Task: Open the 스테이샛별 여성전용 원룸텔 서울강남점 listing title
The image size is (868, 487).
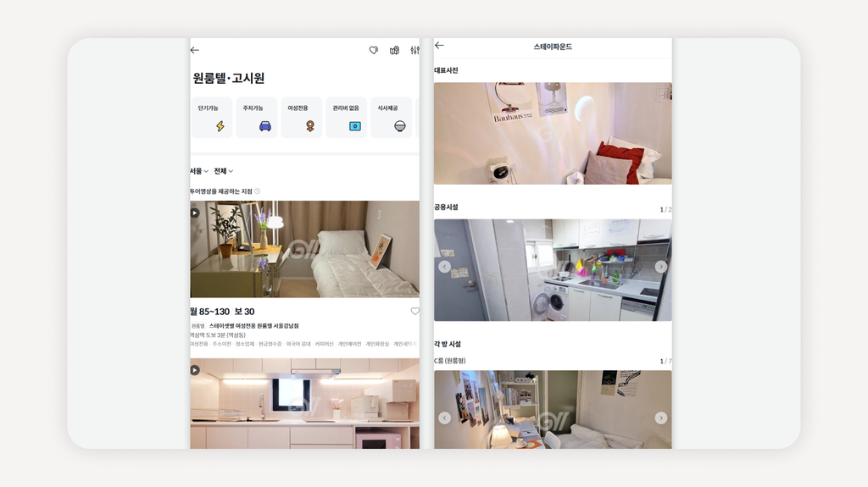Action: (253, 326)
